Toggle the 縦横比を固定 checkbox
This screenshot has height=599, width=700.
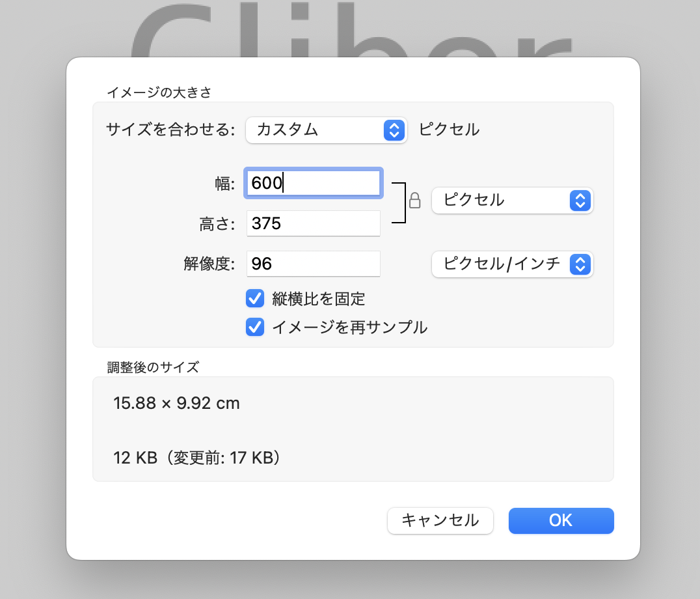(255, 298)
